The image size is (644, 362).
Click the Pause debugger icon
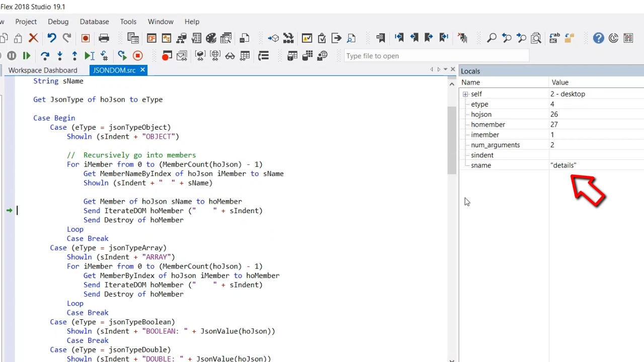pos(12,56)
